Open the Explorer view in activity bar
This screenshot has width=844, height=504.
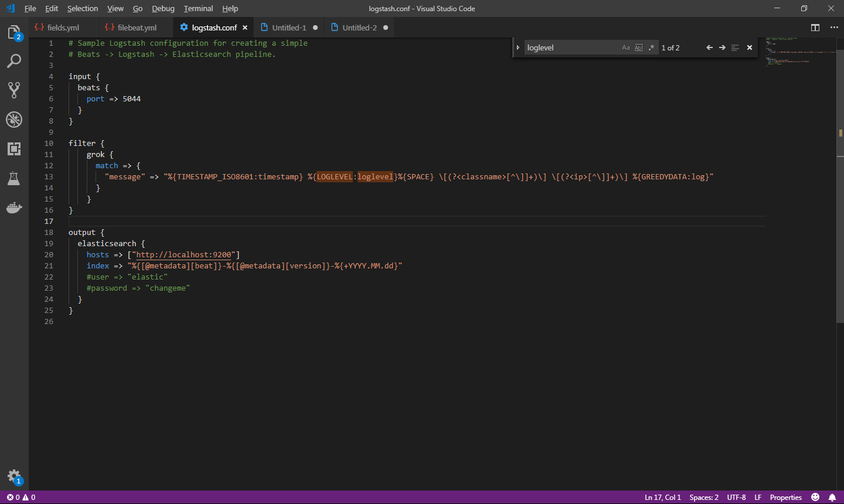(x=14, y=33)
